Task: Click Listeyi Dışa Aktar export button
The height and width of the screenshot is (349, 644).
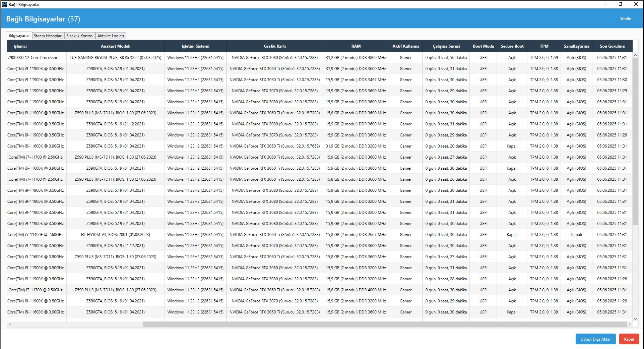Action: click(x=595, y=339)
